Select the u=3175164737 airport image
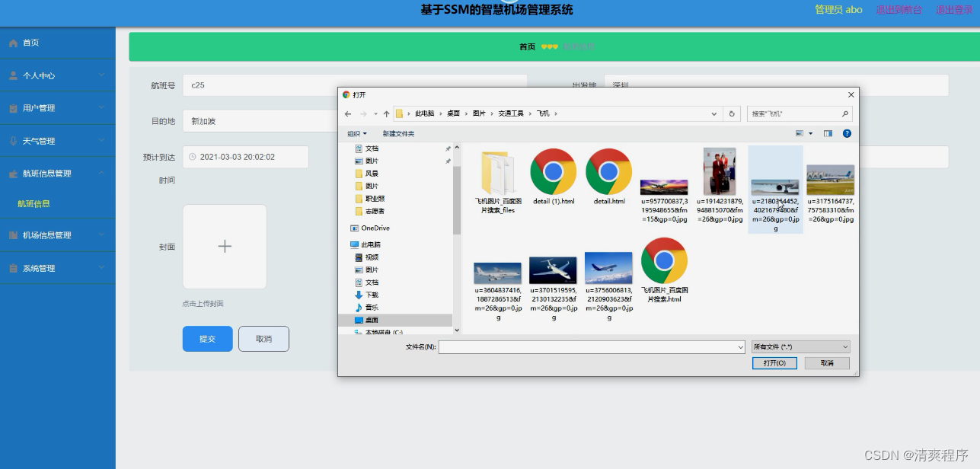The image size is (980, 469). point(831,194)
